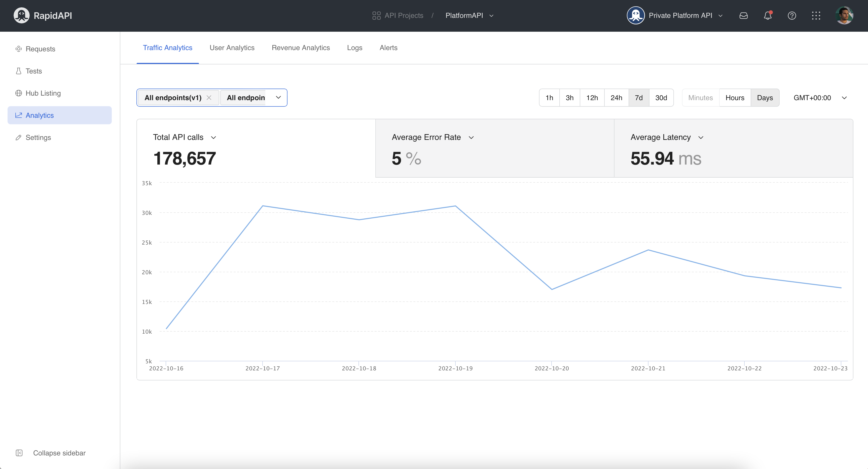
Task: Open Settings in the sidebar
Action: 60,137
